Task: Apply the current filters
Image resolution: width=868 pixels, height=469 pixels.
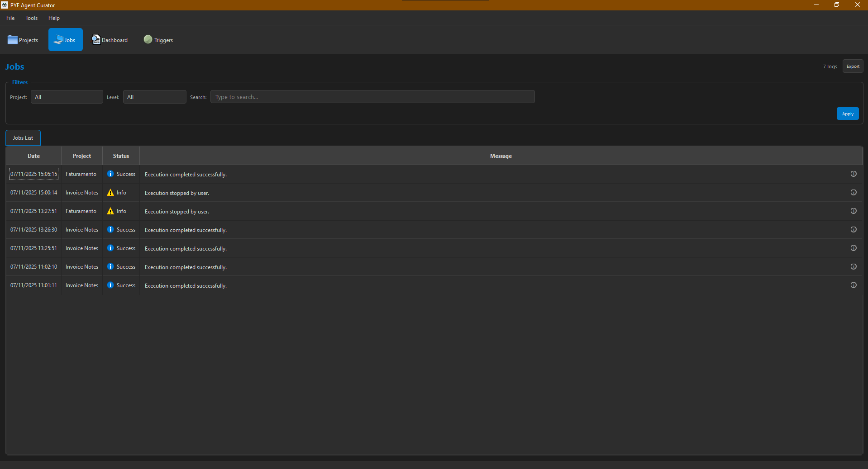Action: pyautogui.click(x=847, y=114)
